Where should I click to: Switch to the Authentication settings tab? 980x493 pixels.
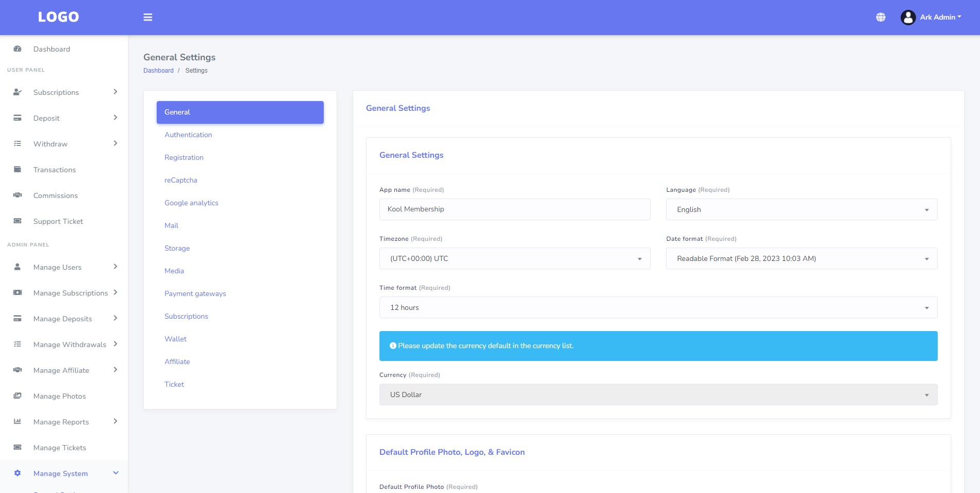pos(188,135)
